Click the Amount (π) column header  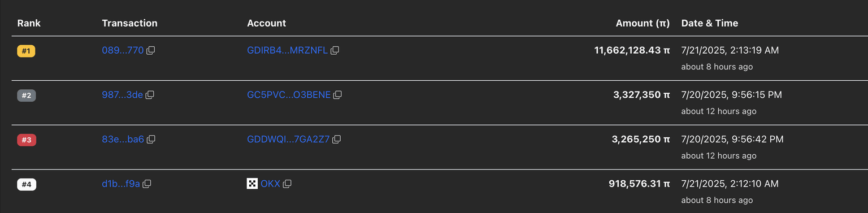tap(643, 23)
